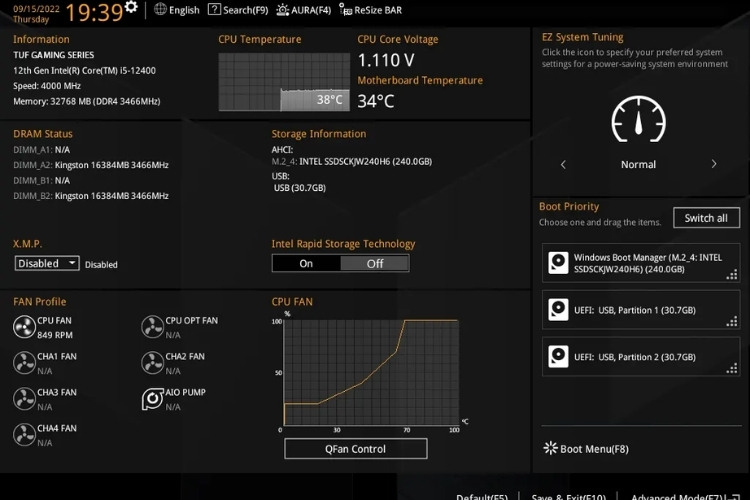Set Intel Rapid Storage Technology to Off
The height and width of the screenshot is (500, 750).
(375, 263)
